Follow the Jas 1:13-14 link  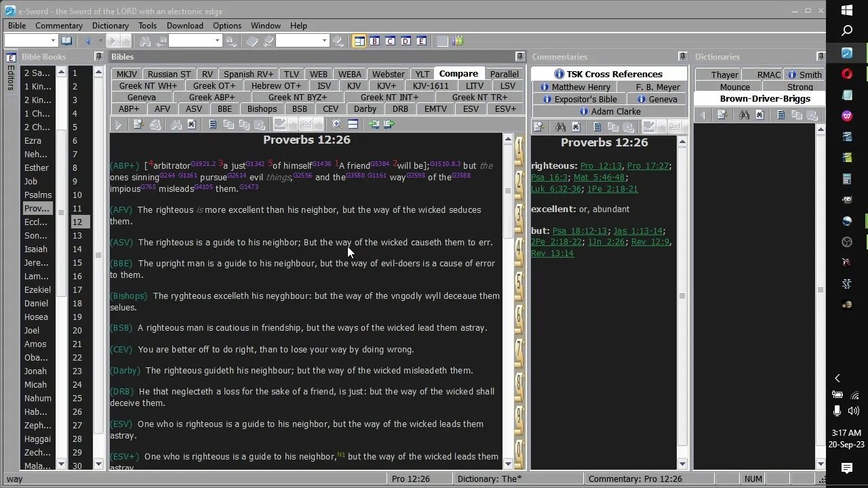coord(637,230)
